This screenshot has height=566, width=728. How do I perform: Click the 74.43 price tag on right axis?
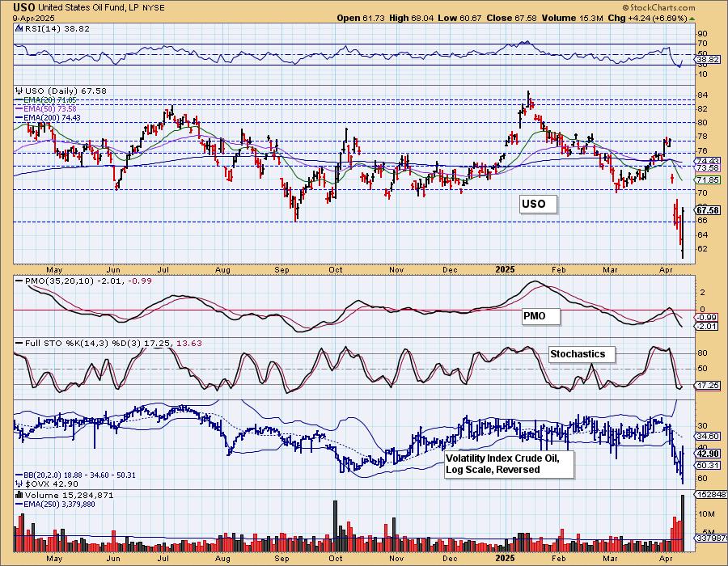pos(709,161)
